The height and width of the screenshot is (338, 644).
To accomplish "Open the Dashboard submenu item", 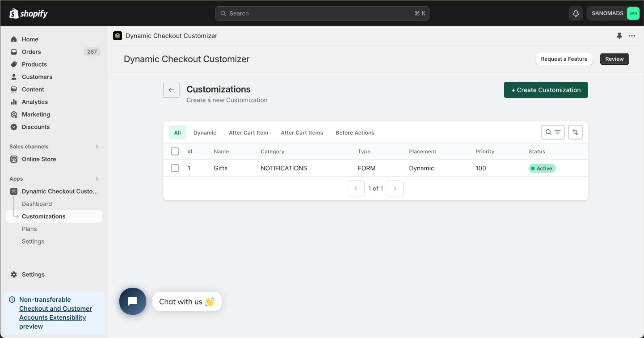I will point(37,204).
